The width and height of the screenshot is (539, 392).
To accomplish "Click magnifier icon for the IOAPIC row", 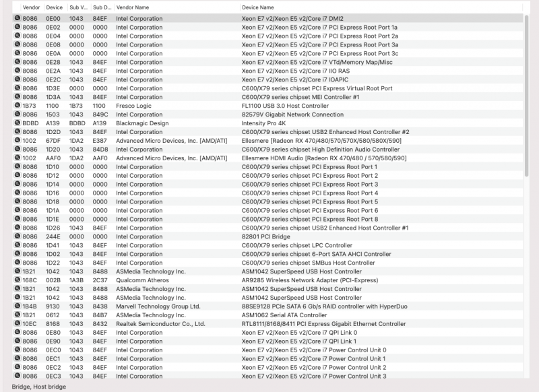I will (x=18, y=79).
